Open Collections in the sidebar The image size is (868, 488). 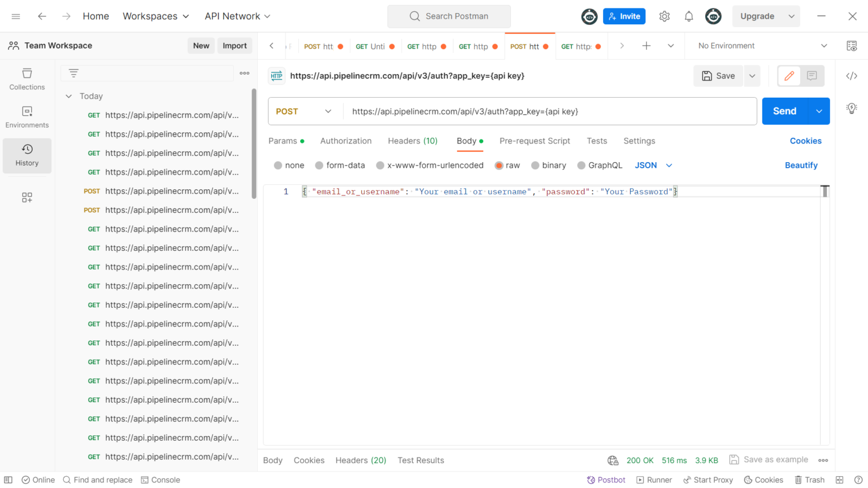click(27, 79)
